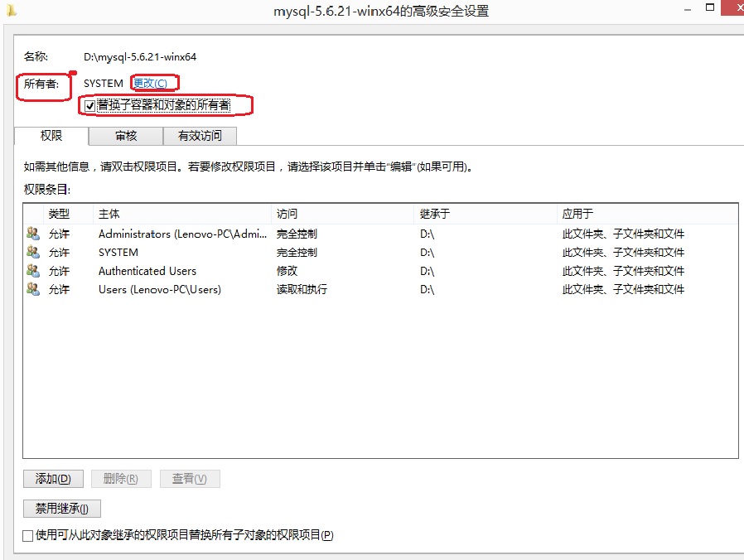
Task: Click 允许 type in Administrators row
Action: tap(59, 234)
